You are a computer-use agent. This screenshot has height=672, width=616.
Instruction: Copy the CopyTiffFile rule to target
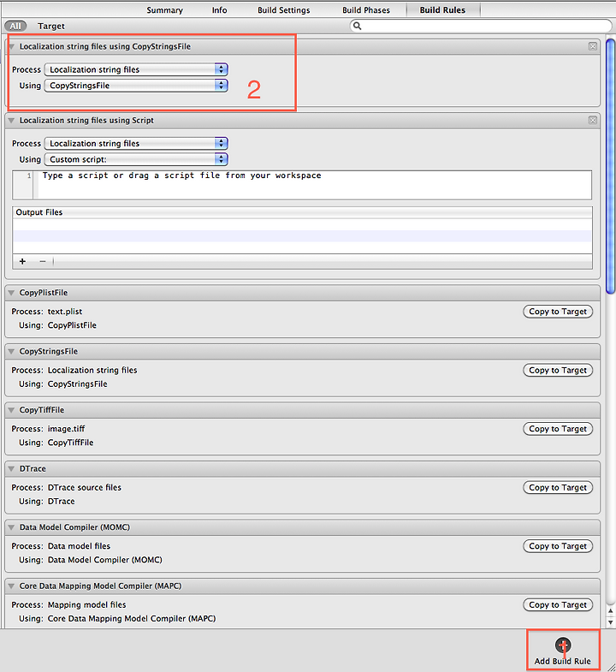click(558, 429)
